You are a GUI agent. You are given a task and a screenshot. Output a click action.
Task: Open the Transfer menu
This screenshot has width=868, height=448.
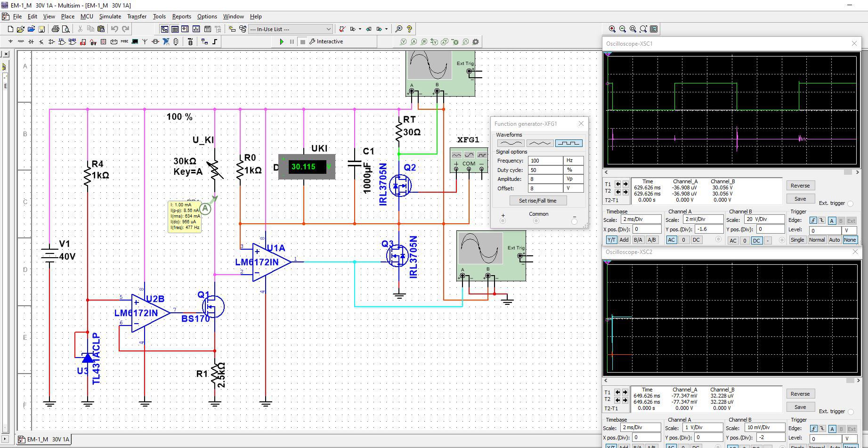(x=137, y=16)
